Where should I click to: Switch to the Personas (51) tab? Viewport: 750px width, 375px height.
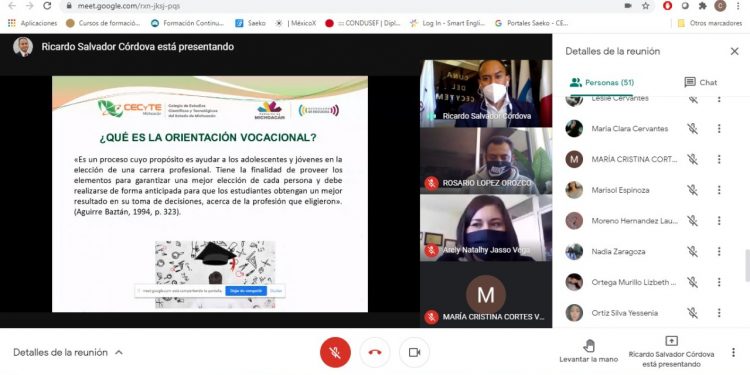[x=602, y=82]
